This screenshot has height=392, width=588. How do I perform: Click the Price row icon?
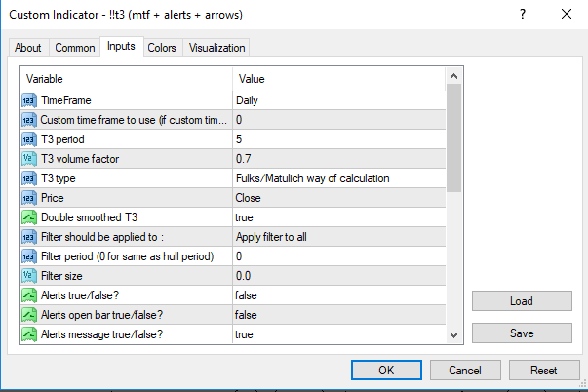coord(28,198)
